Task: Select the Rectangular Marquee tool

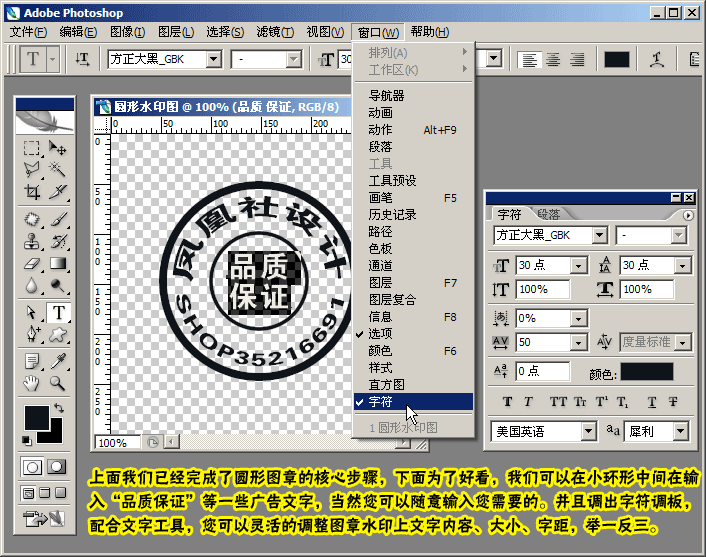Action: pyautogui.click(x=32, y=148)
